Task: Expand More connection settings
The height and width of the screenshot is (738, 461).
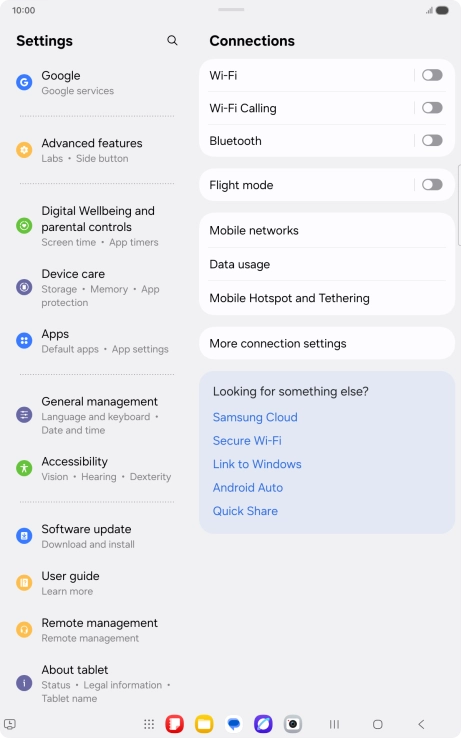Action: point(327,344)
